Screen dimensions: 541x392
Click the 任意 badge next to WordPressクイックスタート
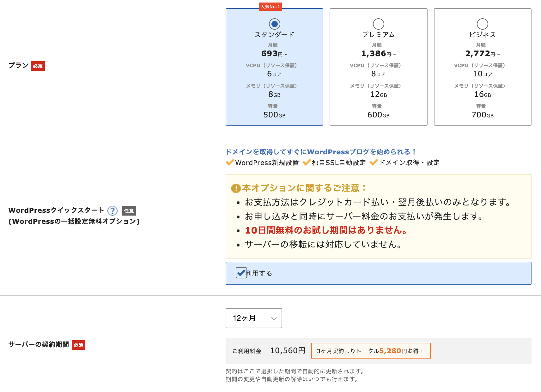click(129, 211)
